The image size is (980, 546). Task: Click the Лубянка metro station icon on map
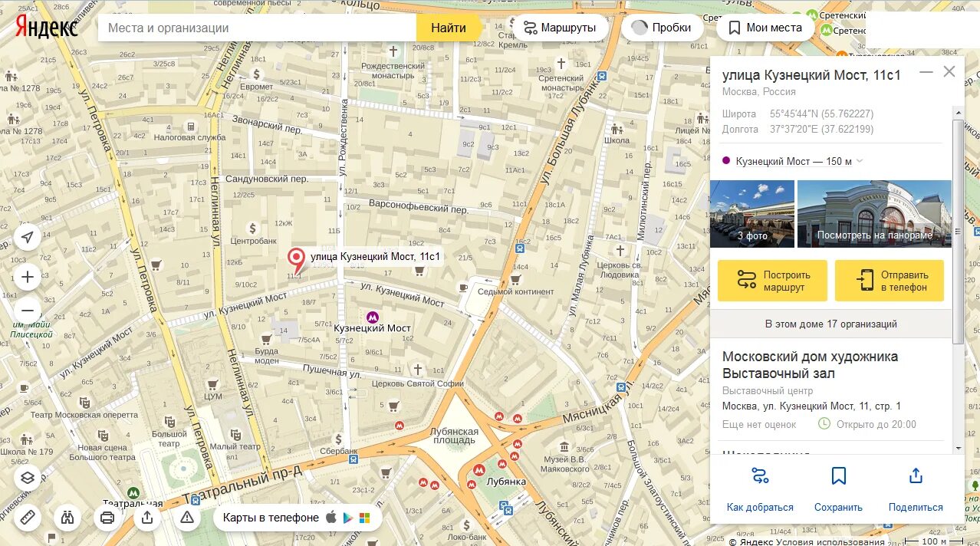point(479,469)
